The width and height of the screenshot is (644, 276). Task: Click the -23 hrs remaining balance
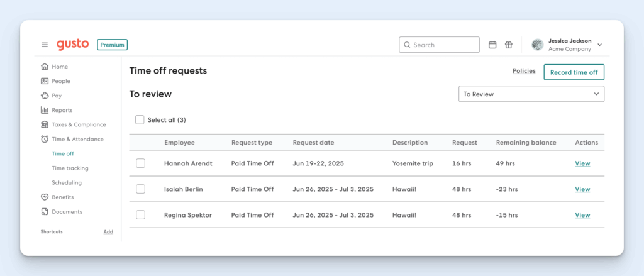point(507,189)
